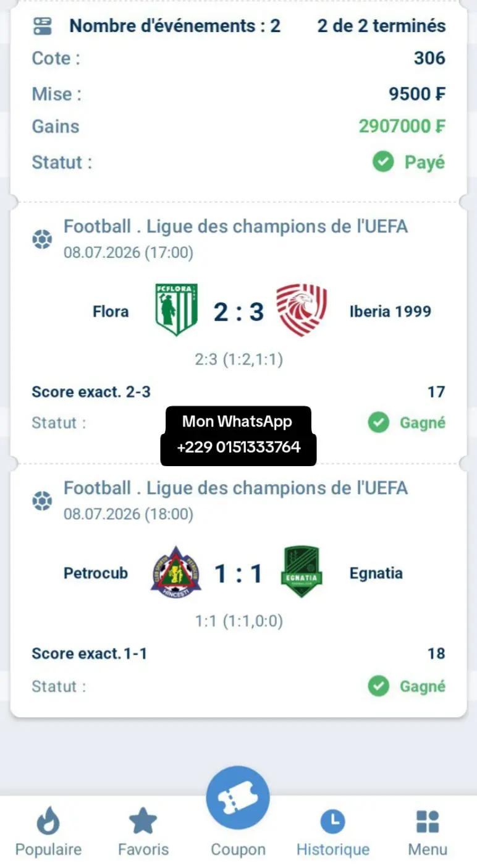
Task: Click the FC Flora team crest
Action: point(177,309)
